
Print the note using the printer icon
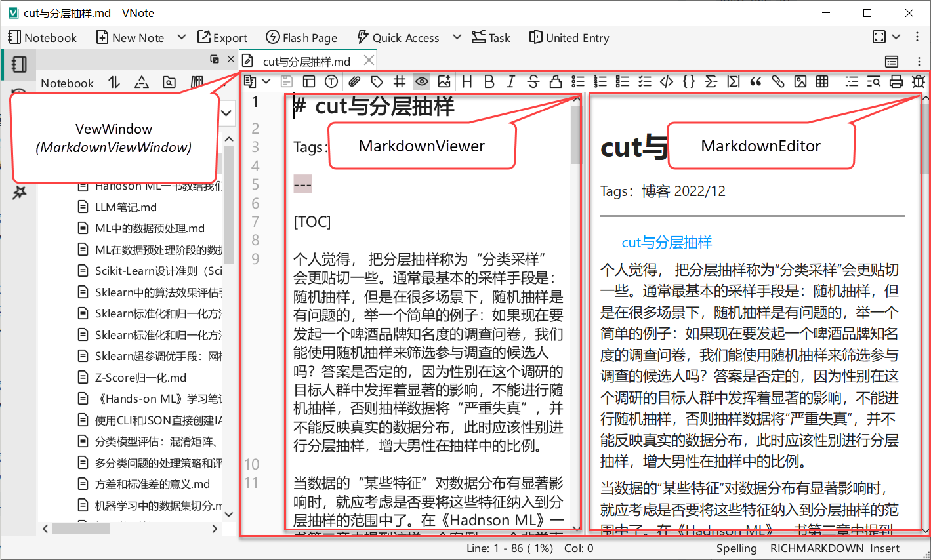click(896, 81)
